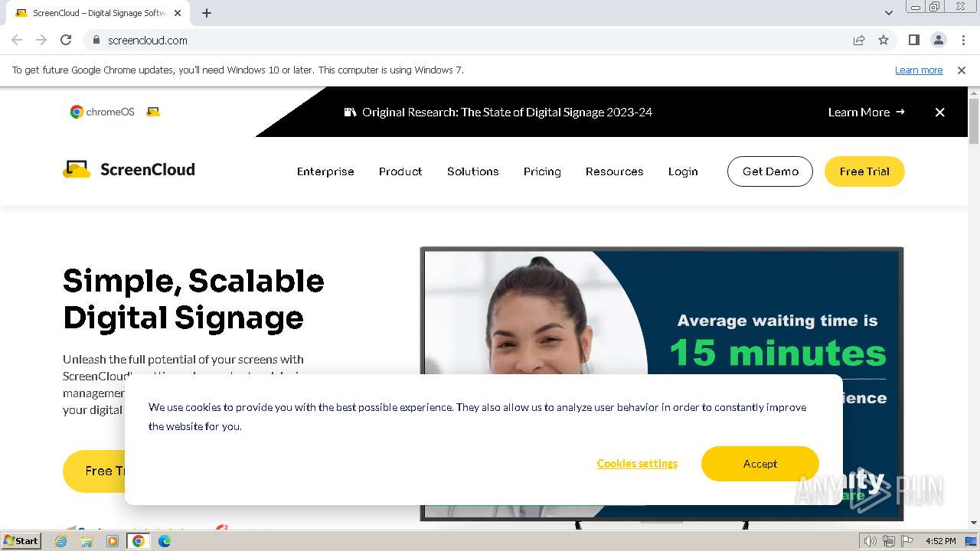Click the browser back arrow
Image resolution: width=980 pixels, height=551 pixels.
[17, 40]
